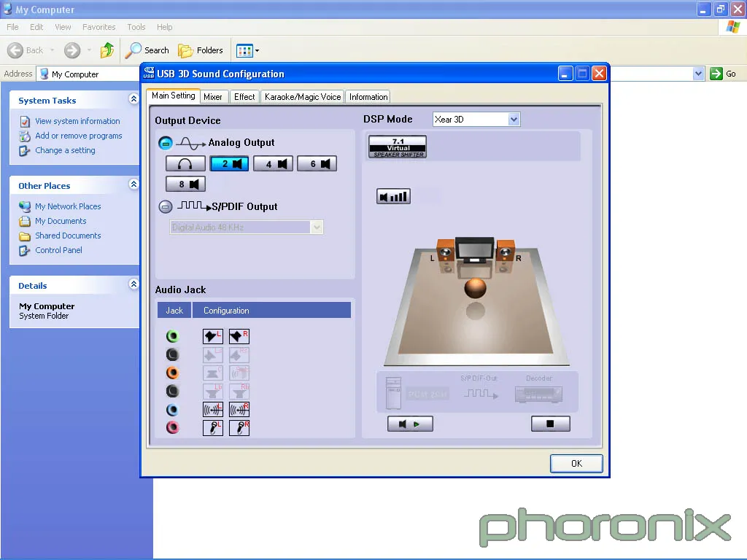Open Forward button history dropdown arrow
Screen dimensions: 747x560
[89, 50]
